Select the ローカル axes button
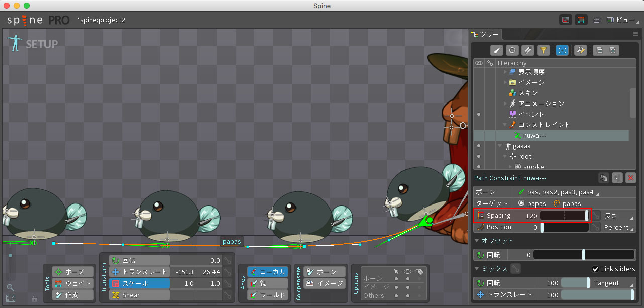The image size is (644, 308). pyautogui.click(x=268, y=272)
